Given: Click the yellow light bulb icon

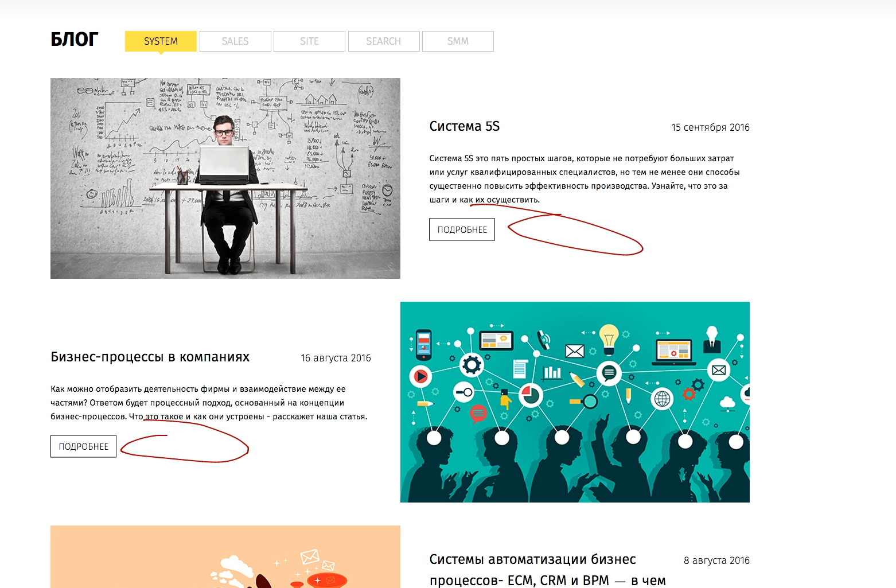Looking at the screenshot, I should pyautogui.click(x=609, y=338).
